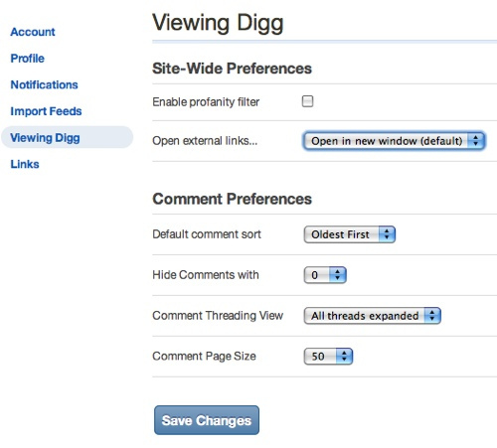Enable the profanity filter checkbox
The width and height of the screenshot is (497, 448).
pyautogui.click(x=307, y=101)
